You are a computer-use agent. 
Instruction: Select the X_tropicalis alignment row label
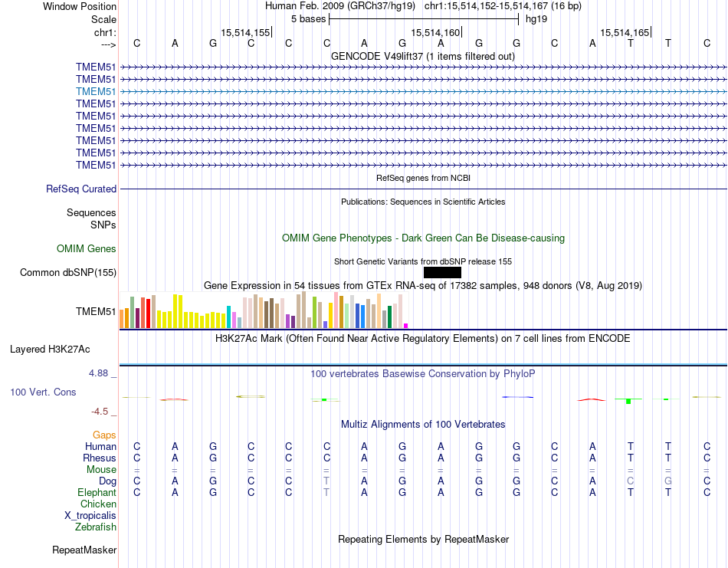(x=90, y=516)
